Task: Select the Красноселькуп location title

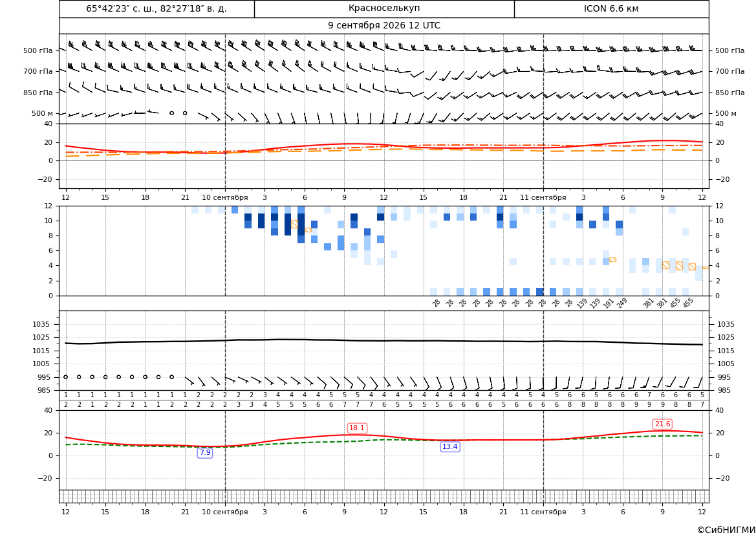Action: tap(384, 8)
